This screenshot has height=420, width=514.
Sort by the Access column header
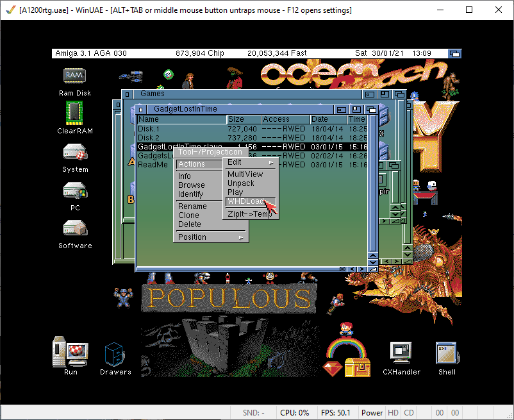[285, 119]
